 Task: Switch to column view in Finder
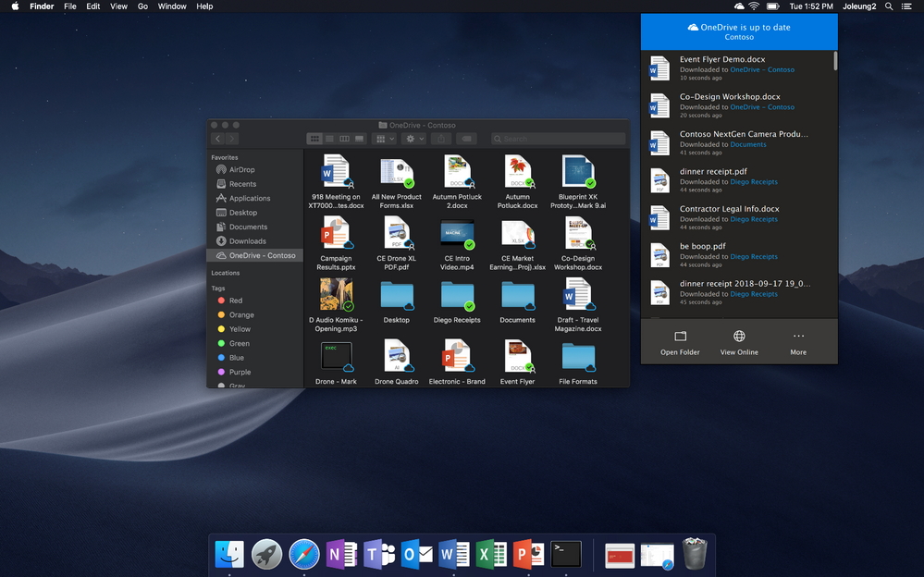344,138
